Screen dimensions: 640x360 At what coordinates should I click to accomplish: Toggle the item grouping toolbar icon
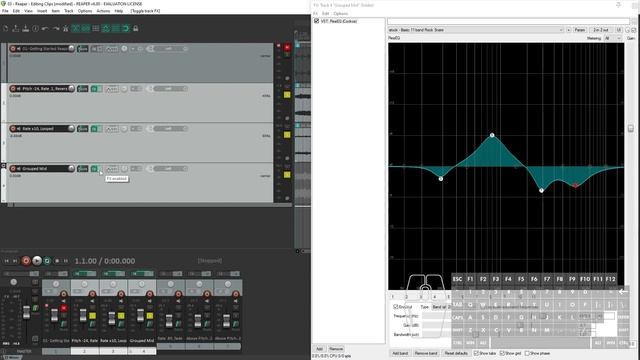[86, 29]
